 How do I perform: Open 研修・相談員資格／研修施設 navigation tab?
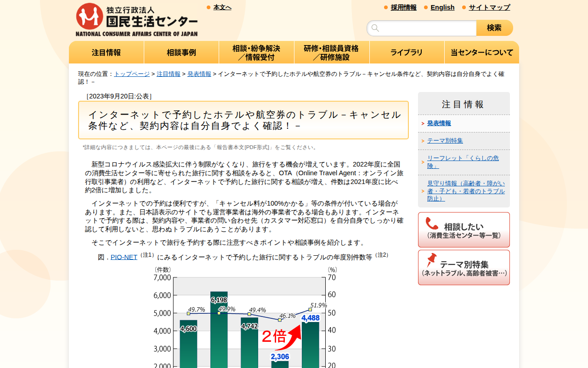point(332,52)
